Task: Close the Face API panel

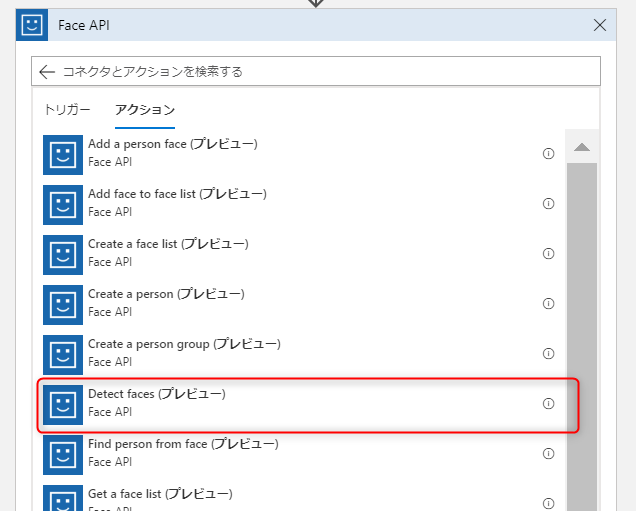Action: 599,25
